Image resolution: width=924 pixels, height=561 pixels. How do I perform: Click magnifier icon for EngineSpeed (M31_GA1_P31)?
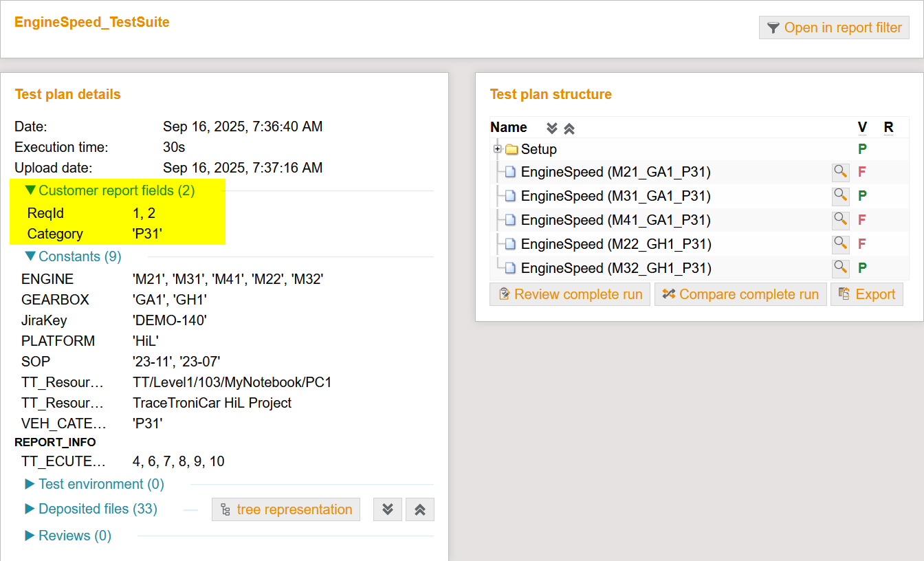840,196
